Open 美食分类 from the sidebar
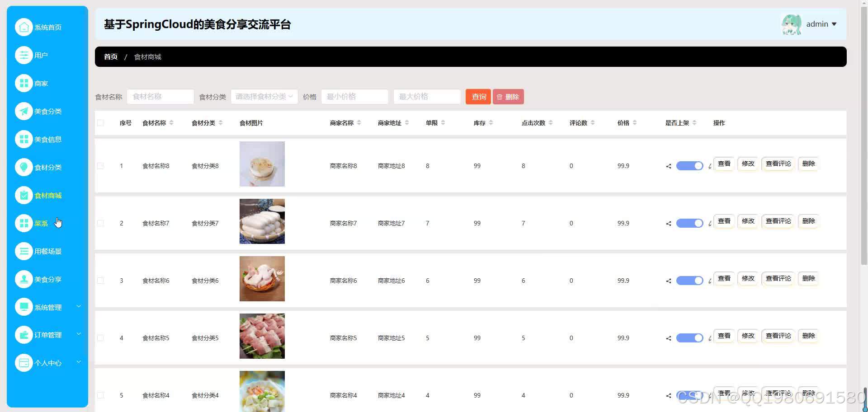Viewport: 868px width, 412px height. [24, 111]
